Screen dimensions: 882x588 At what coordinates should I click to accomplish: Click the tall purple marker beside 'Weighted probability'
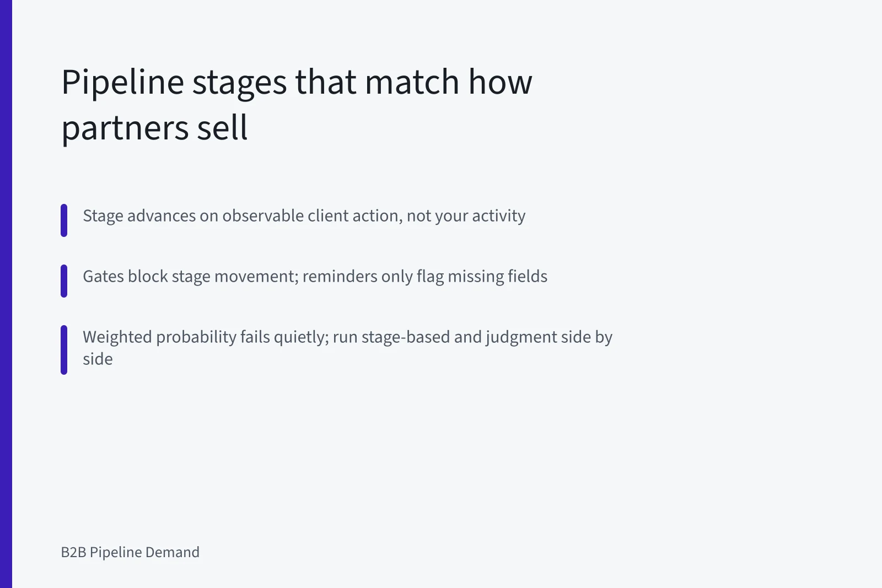[x=64, y=350]
